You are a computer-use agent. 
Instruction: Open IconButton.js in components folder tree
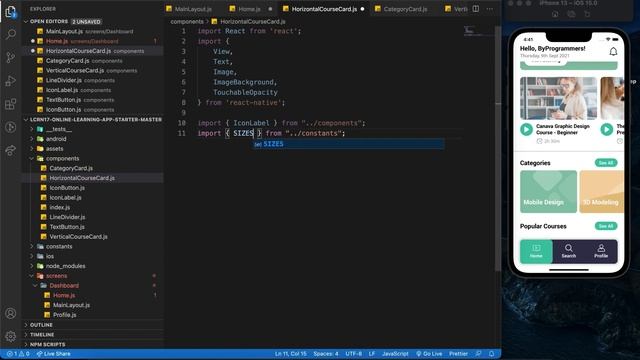(x=67, y=188)
